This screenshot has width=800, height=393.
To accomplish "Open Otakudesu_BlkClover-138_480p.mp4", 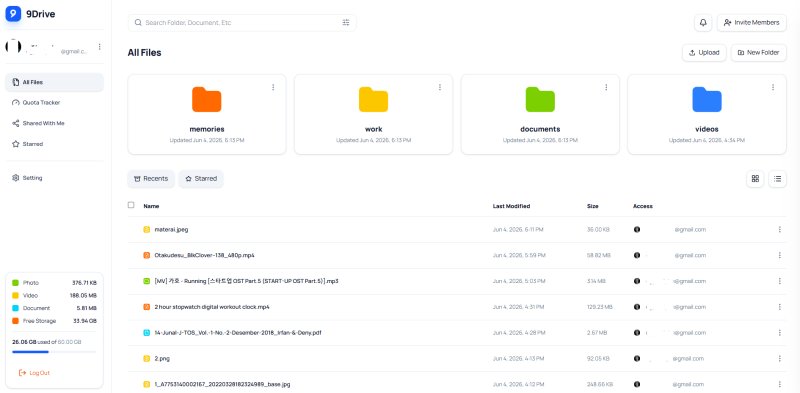I will click(205, 255).
